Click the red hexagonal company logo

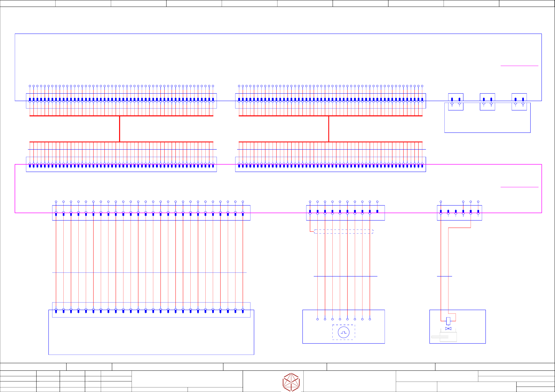click(291, 382)
